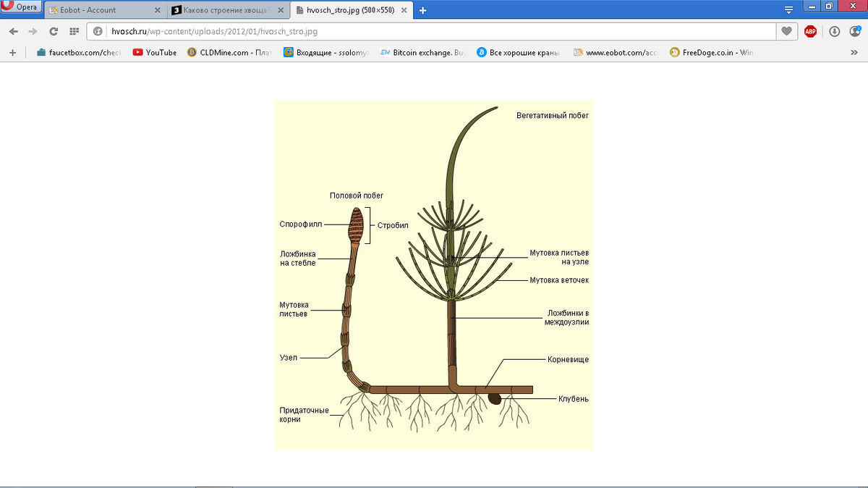This screenshot has width=868, height=488.
Task: Click the 'Ложбинка на стебле' label
Action: (x=298, y=258)
